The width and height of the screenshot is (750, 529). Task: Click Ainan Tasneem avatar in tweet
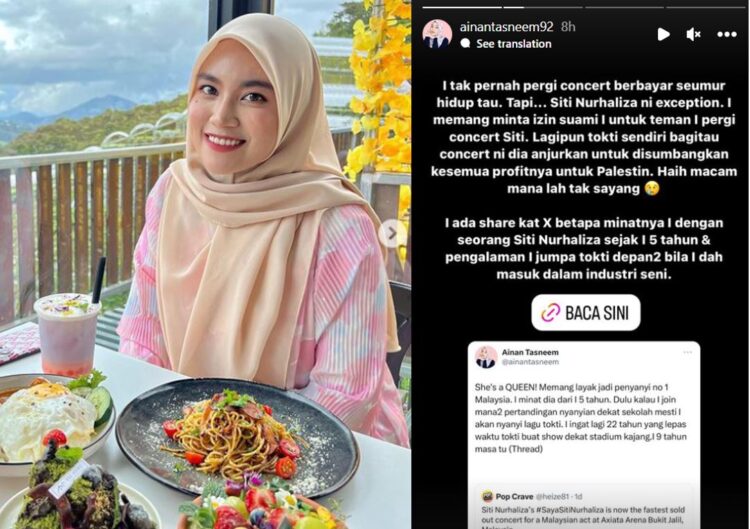pyautogui.click(x=485, y=357)
